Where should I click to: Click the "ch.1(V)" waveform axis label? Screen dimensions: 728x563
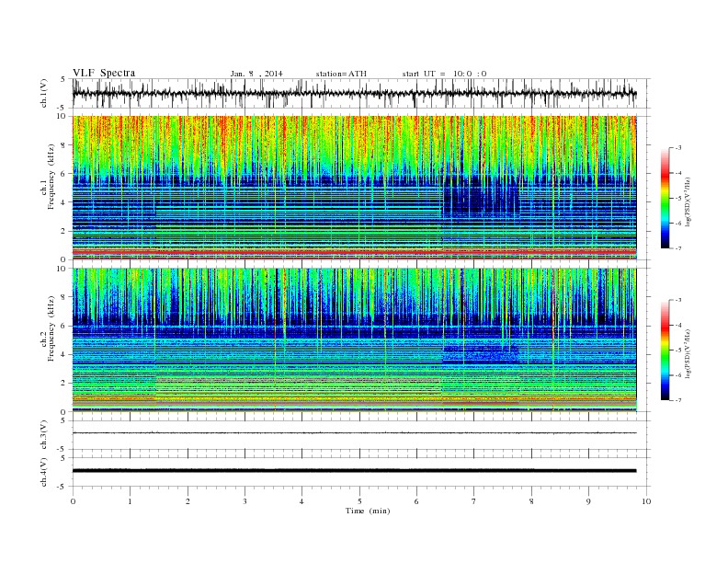coord(44,93)
